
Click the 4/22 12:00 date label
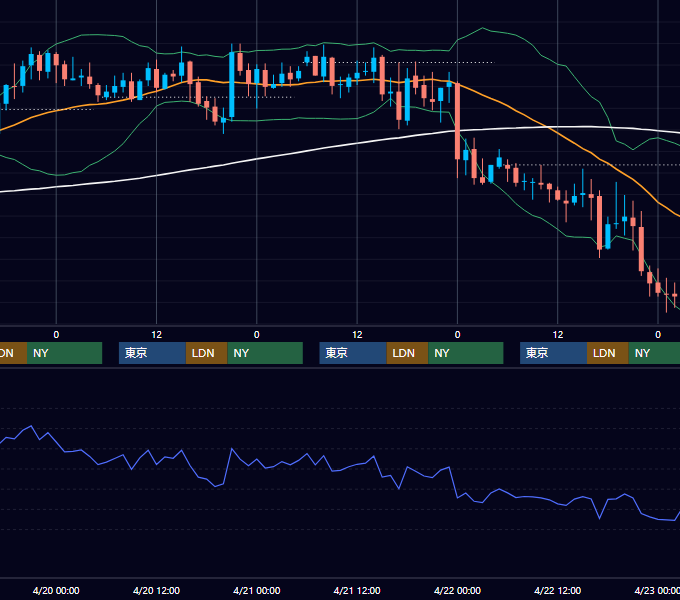click(x=558, y=590)
